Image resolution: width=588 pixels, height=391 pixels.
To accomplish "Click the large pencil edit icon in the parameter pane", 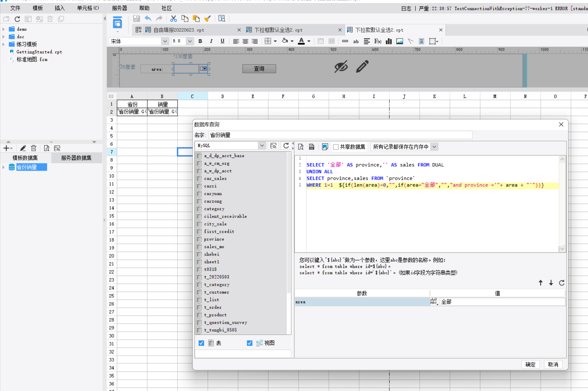I will (362, 66).
